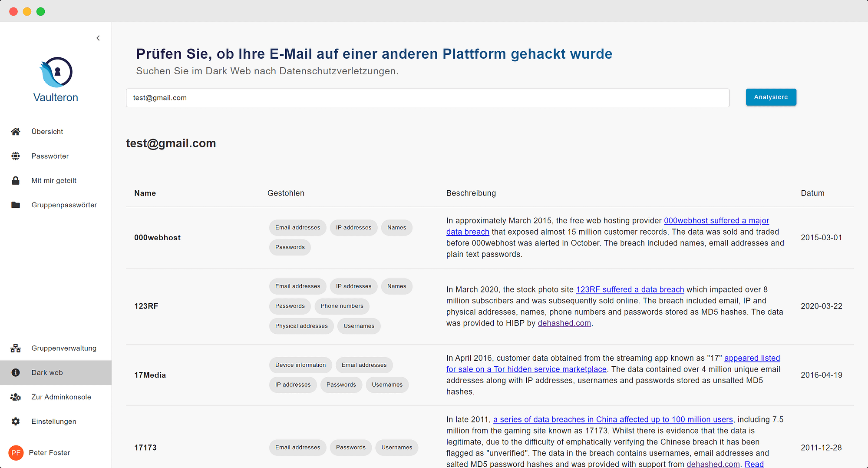Viewport: 868px width, 468px height.
Task: Click the network icon next to Gruppenverwaltung
Action: tap(16, 348)
